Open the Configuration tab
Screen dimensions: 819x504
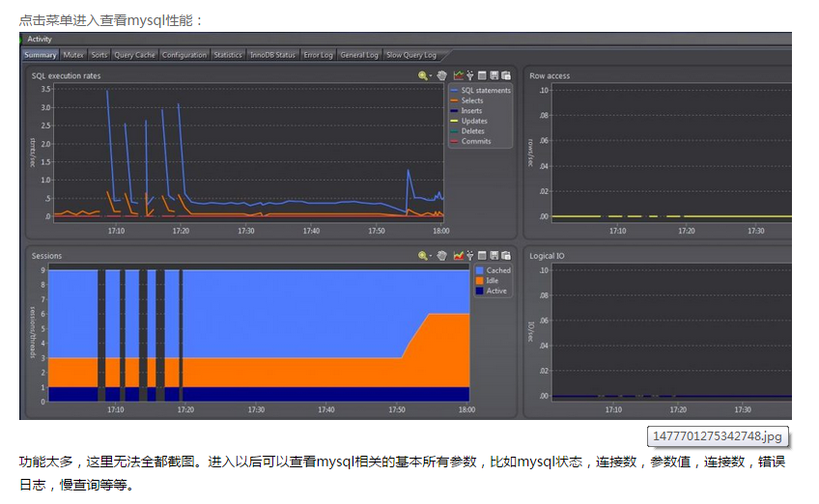click(x=184, y=55)
